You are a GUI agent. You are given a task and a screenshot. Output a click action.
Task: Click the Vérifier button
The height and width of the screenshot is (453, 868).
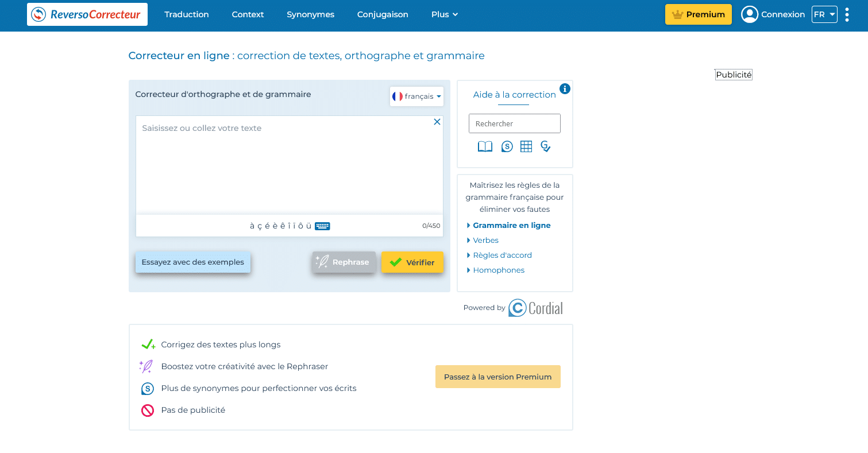pyautogui.click(x=412, y=262)
